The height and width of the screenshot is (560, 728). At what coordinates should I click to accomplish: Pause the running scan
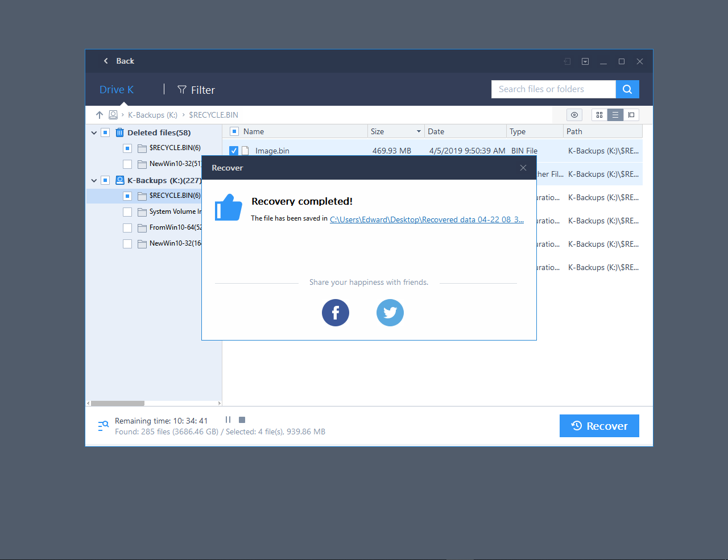(x=228, y=420)
